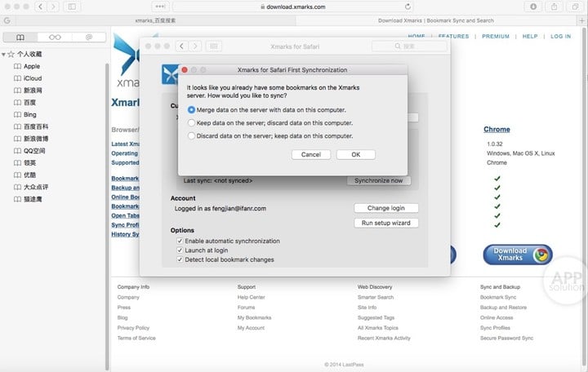Image resolution: width=588 pixels, height=372 pixels.
Task: Switch to Reading List sidebar tab
Action: 55,37
